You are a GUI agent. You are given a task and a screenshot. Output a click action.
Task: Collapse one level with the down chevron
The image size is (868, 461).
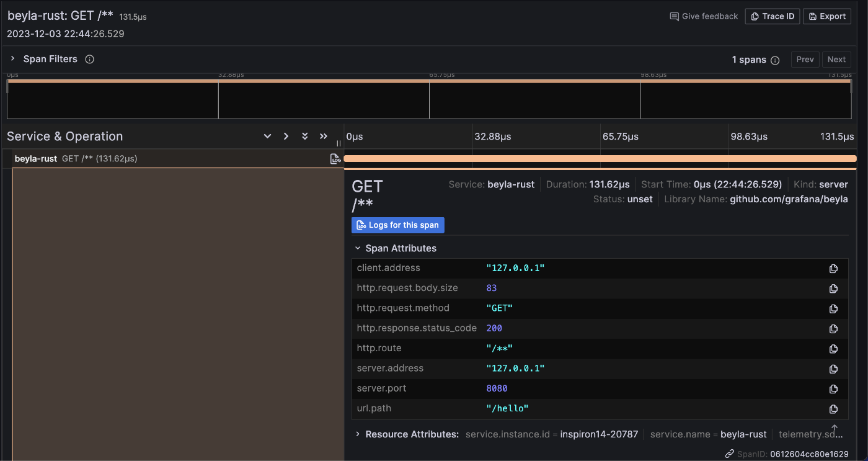(x=267, y=136)
